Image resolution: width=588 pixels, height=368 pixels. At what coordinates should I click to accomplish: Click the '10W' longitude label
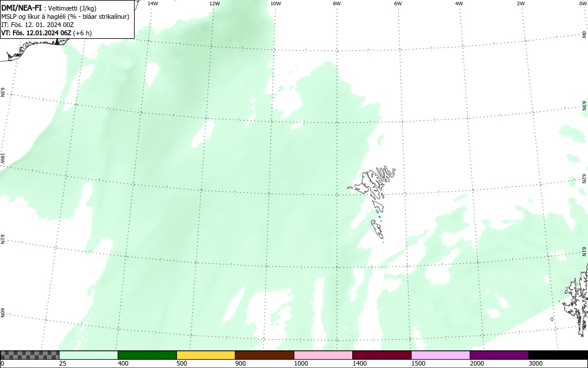tap(276, 4)
